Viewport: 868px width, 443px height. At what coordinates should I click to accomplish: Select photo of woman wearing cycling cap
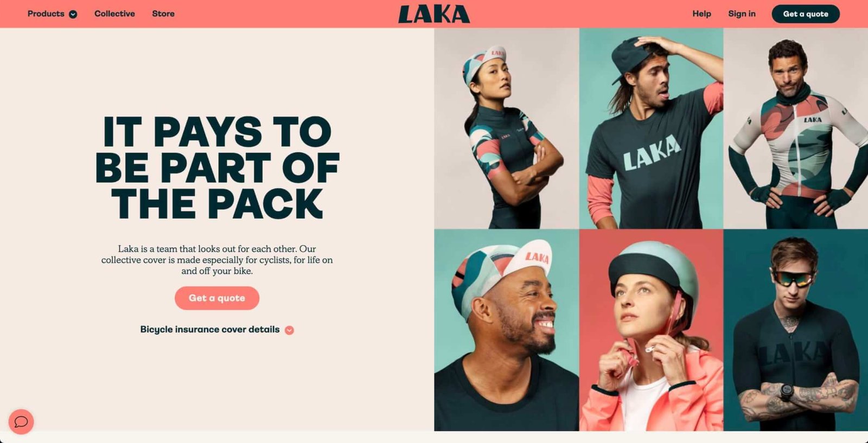507,129
